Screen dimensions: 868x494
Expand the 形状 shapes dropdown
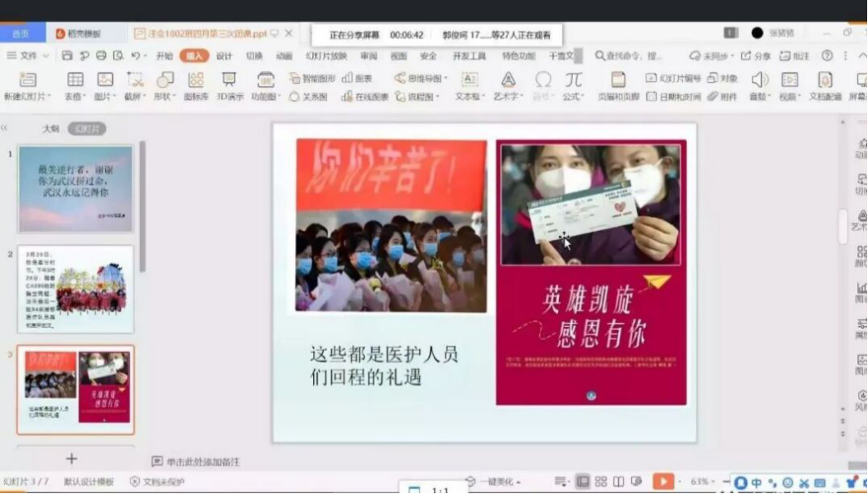[x=166, y=96]
